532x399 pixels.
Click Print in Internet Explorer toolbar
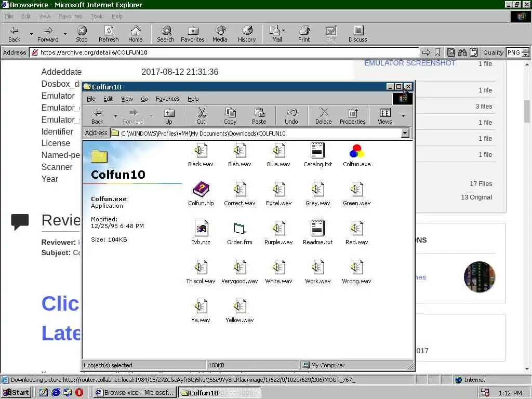(304, 34)
